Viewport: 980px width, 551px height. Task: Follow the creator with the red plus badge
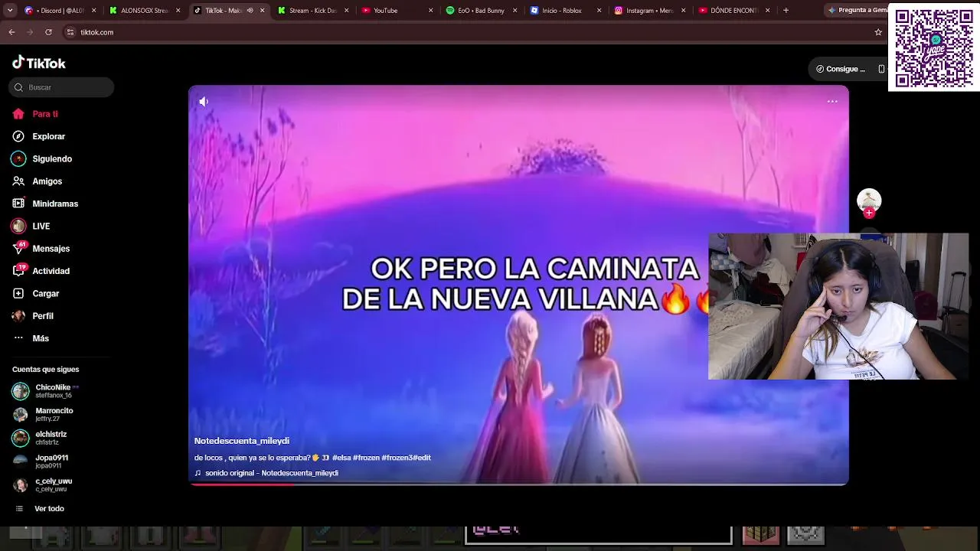coord(869,214)
